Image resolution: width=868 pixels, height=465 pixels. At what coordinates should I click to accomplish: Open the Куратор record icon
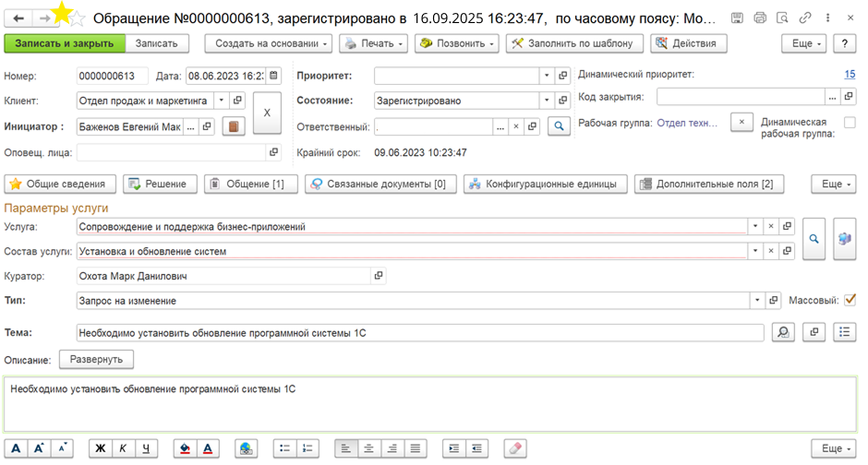[x=379, y=275]
